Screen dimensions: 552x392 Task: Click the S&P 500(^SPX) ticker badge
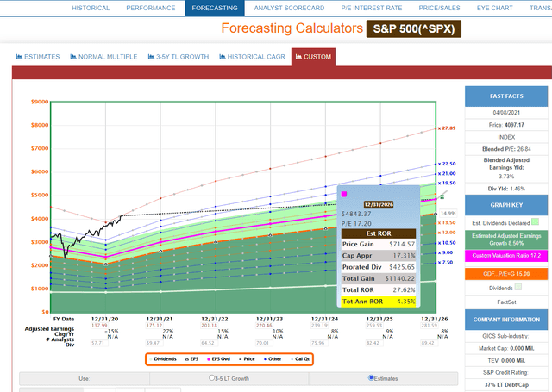pos(414,28)
